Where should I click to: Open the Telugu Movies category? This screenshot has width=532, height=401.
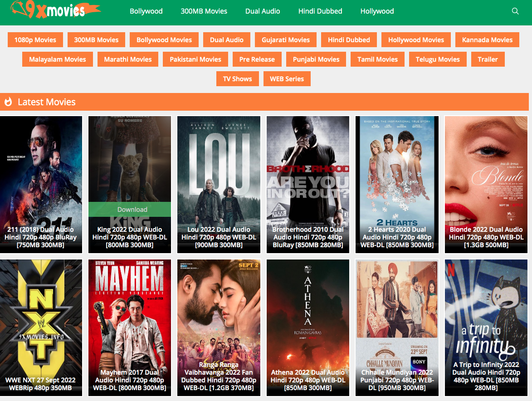click(438, 59)
